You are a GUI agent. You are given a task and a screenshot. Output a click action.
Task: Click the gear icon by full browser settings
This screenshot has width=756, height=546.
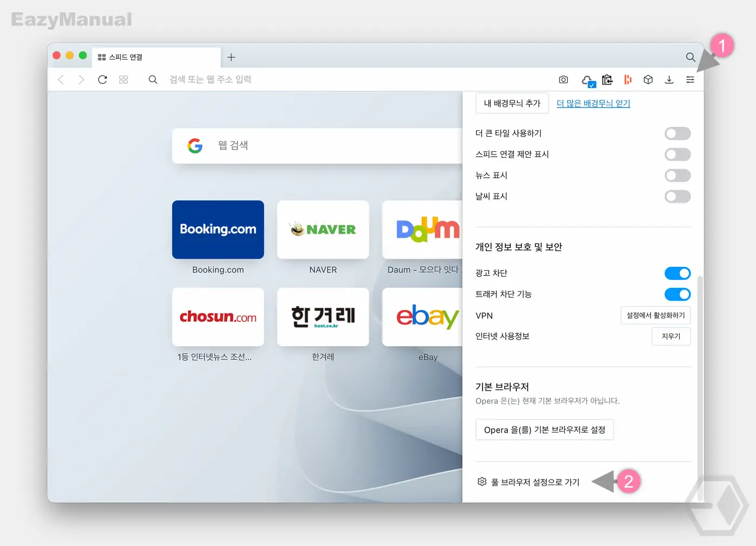(482, 481)
